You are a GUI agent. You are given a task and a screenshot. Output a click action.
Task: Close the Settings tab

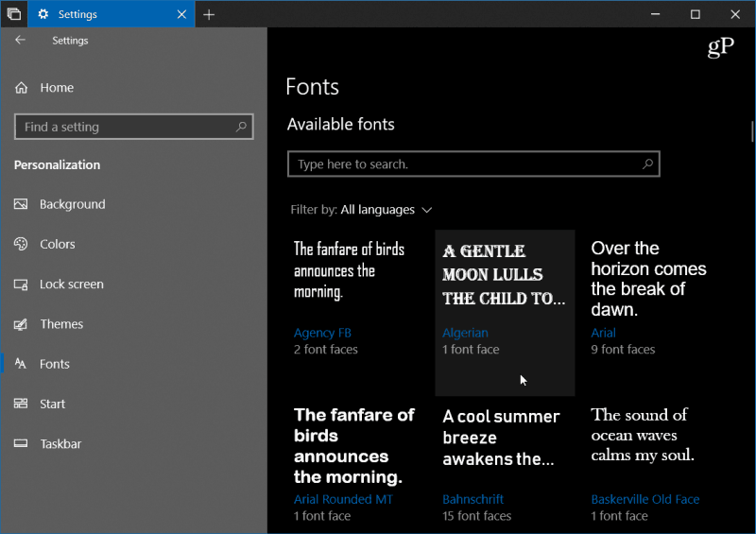click(181, 14)
